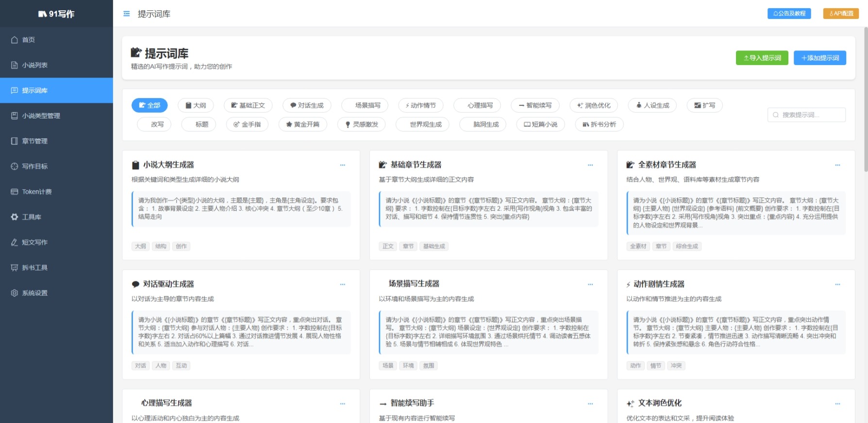The height and width of the screenshot is (423, 868).
Task: Open more options for 小说大纲生成器 card
Action: click(343, 165)
